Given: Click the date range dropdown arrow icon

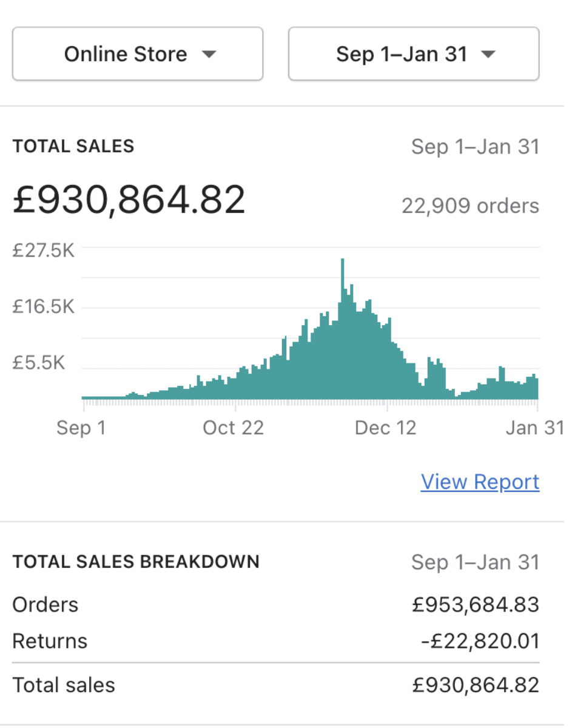Looking at the screenshot, I should point(488,55).
